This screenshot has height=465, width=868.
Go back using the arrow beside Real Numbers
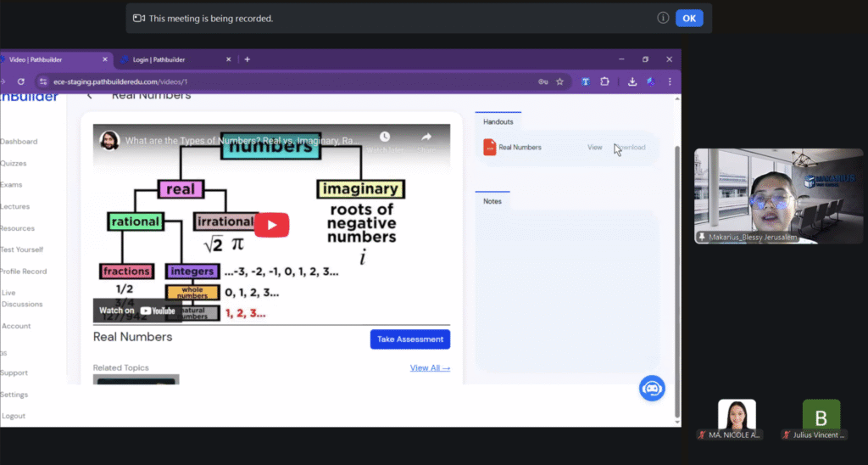pyautogui.click(x=89, y=96)
